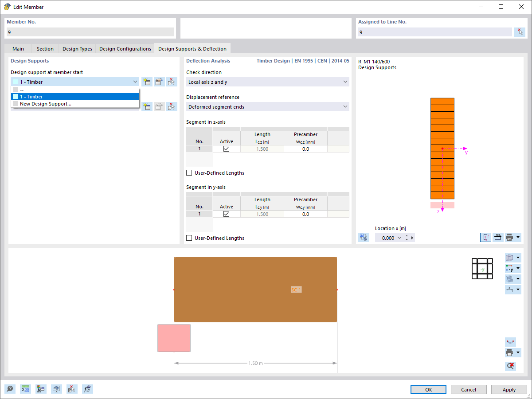Viewport: 532px width, 399px height.
Task: Click z-axis Precamber cell 0.0
Action: 305,149
